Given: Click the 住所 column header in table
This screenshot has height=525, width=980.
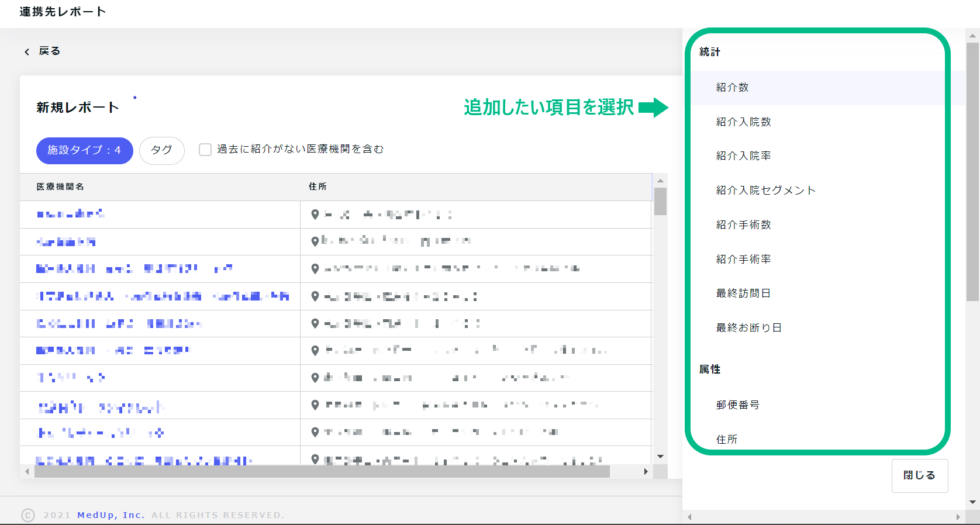Looking at the screenshot, I should (318, 187).
